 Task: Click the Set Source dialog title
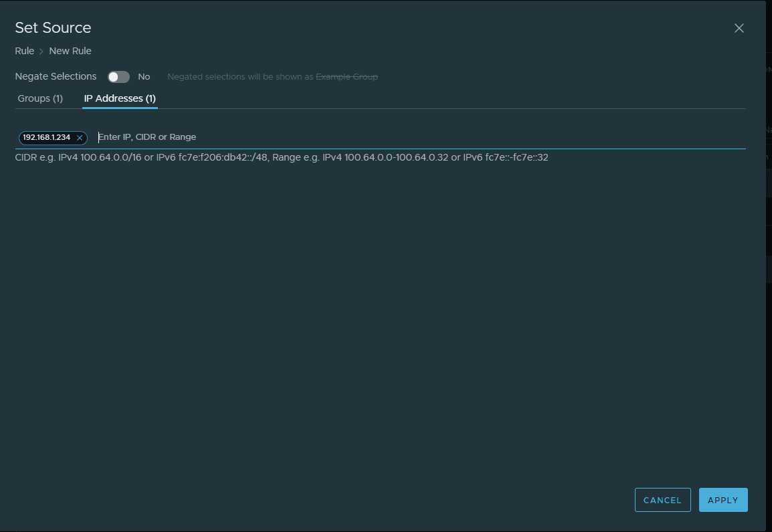click(54, 27)
